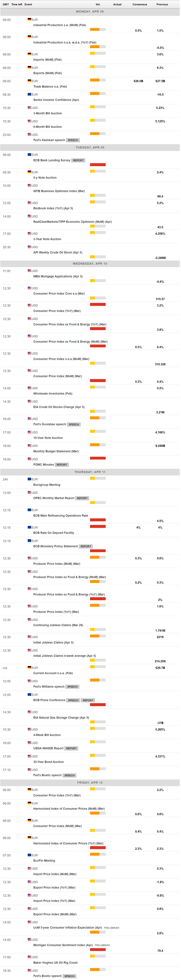Open the API Weekly Crude Oil Stock event

tap(57, 252)
